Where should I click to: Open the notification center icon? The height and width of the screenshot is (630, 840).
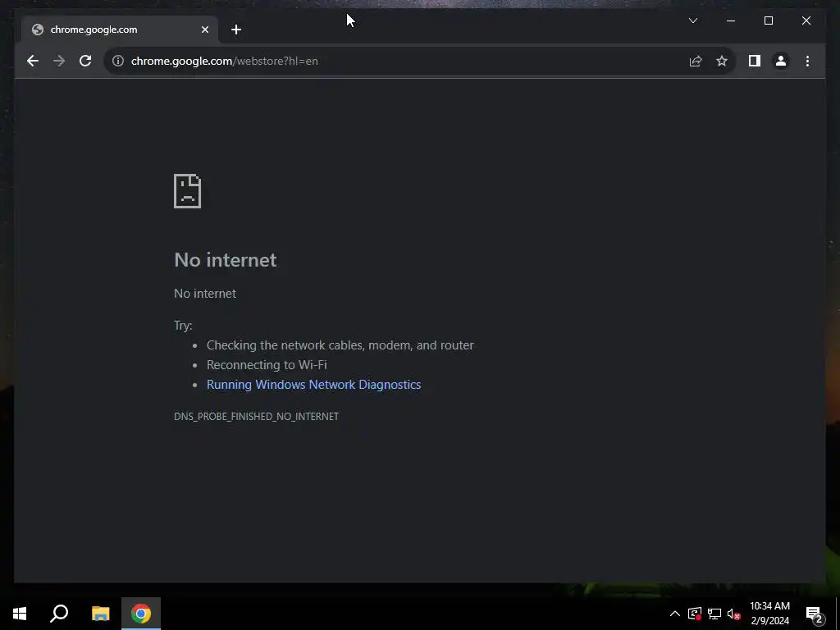pos(815,614)
